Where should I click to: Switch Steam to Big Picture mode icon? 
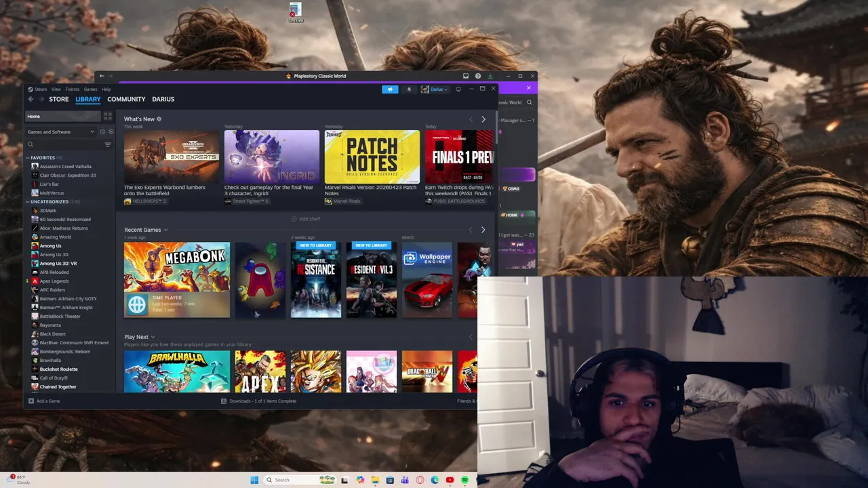pos(458,89)
